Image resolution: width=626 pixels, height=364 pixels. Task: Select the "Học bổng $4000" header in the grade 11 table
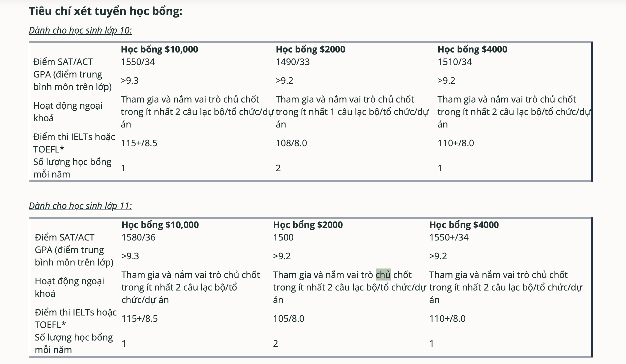tap(464, 225)
